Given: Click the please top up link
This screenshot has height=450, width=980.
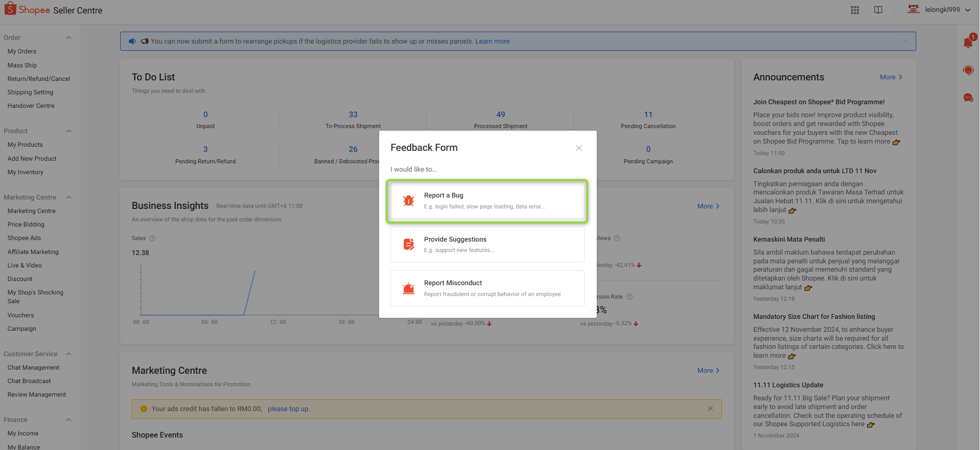Looking at the screenshot, I should pos(288,409).
